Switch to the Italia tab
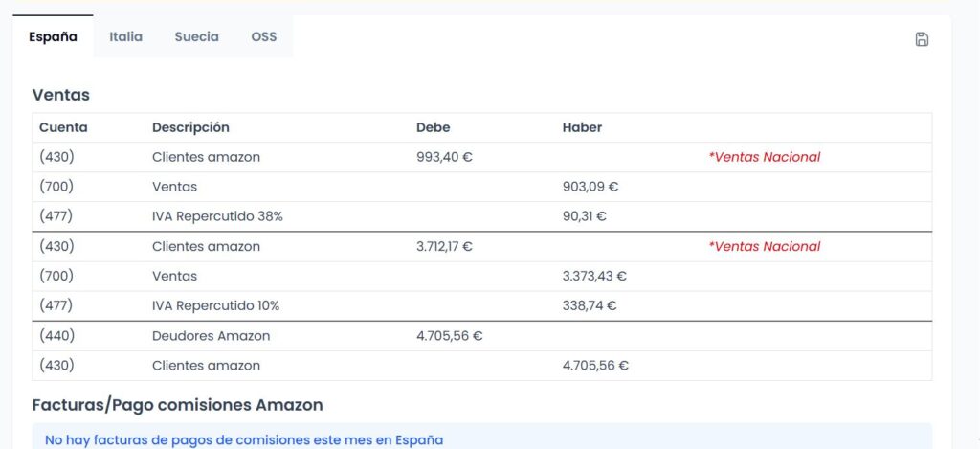 point(125,37)
